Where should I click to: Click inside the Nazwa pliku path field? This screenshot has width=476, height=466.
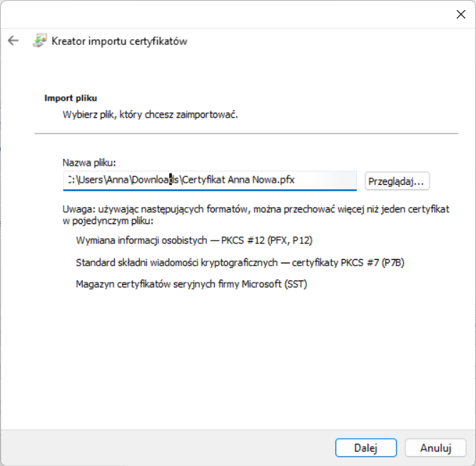210,181
